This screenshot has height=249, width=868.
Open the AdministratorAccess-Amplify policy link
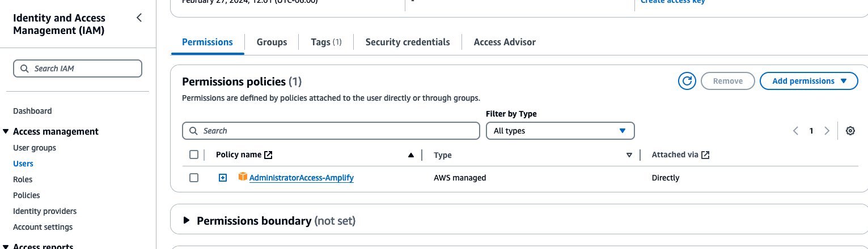tap(302, 178)
